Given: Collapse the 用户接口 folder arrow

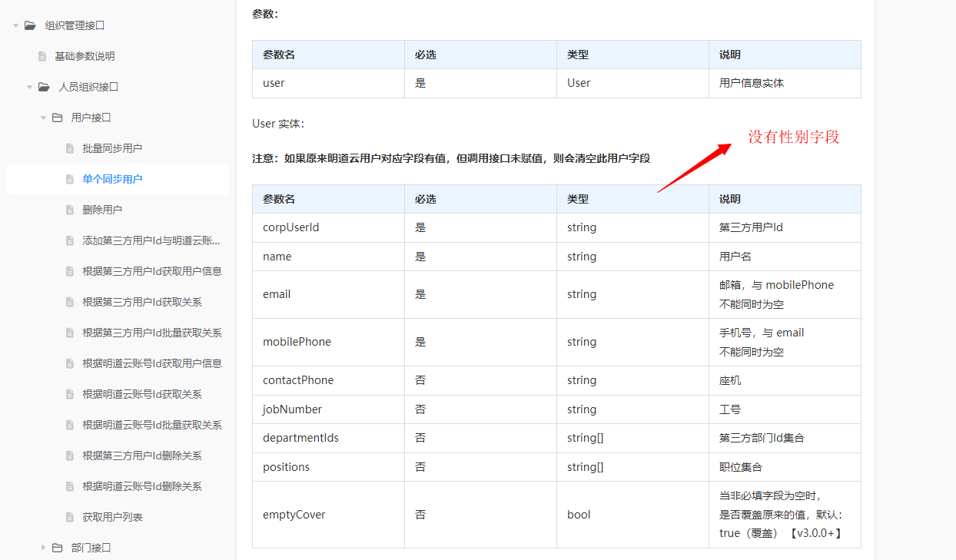Looking at the screenshot, I should point(43,118).
